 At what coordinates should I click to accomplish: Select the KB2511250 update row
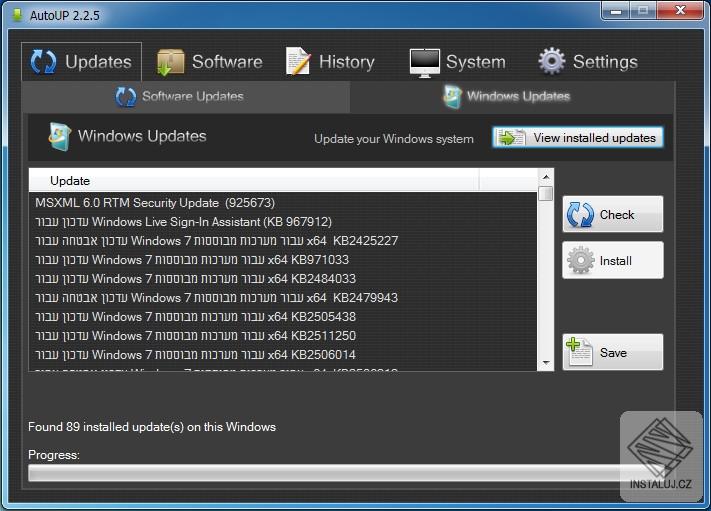[x=283, y=336]
